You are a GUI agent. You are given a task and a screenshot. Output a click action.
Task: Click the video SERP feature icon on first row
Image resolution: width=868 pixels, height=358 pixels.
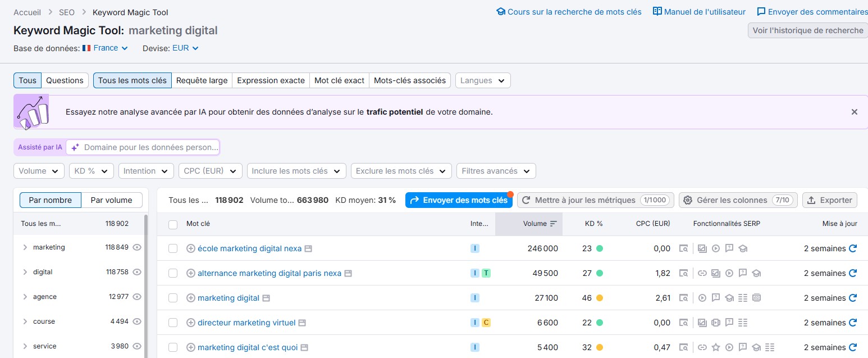click(716, 248)
